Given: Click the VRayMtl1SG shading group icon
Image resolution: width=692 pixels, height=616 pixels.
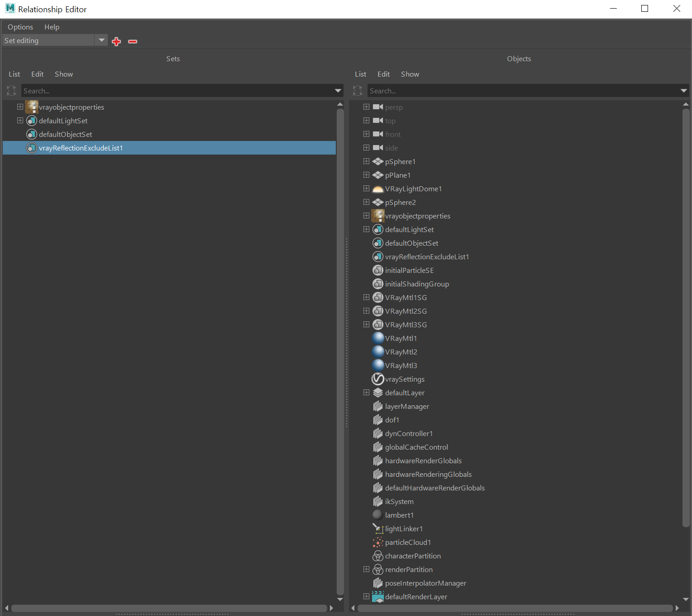Looking at the screenshot, I should pyautogui.click(x=378, y=297).
